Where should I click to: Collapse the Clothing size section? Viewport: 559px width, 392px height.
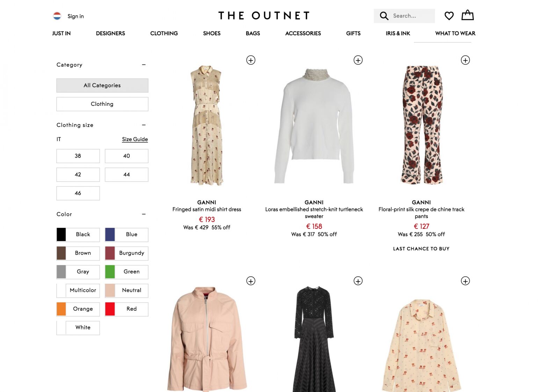click(144, 125)
